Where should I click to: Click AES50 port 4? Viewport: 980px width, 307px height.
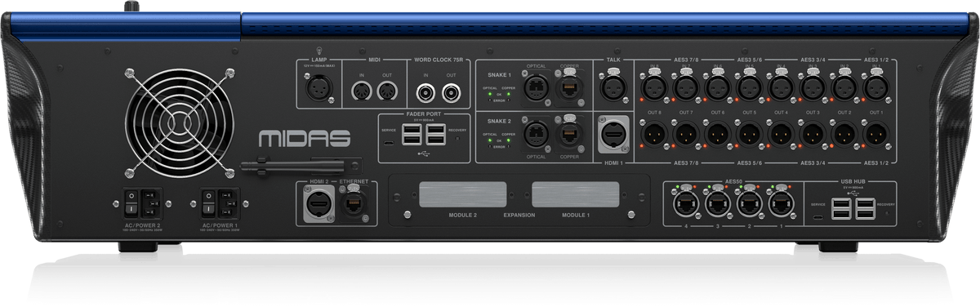[685, 203]
